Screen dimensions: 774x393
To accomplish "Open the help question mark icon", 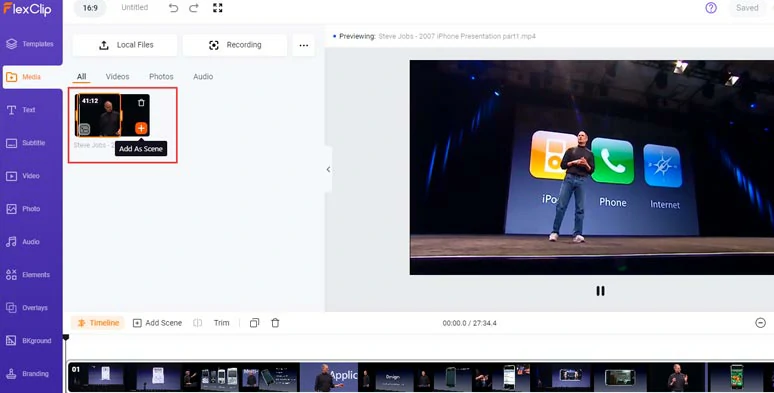I will coord(711,8).
